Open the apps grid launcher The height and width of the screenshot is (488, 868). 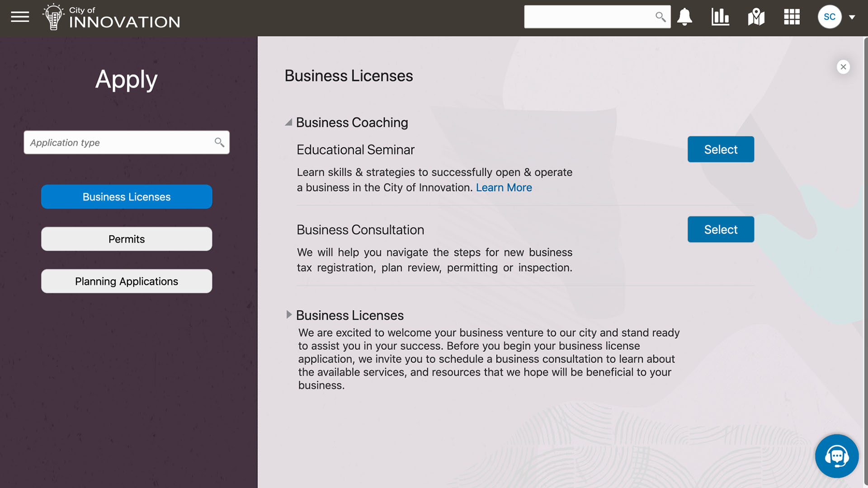click(x=792, y=17)
